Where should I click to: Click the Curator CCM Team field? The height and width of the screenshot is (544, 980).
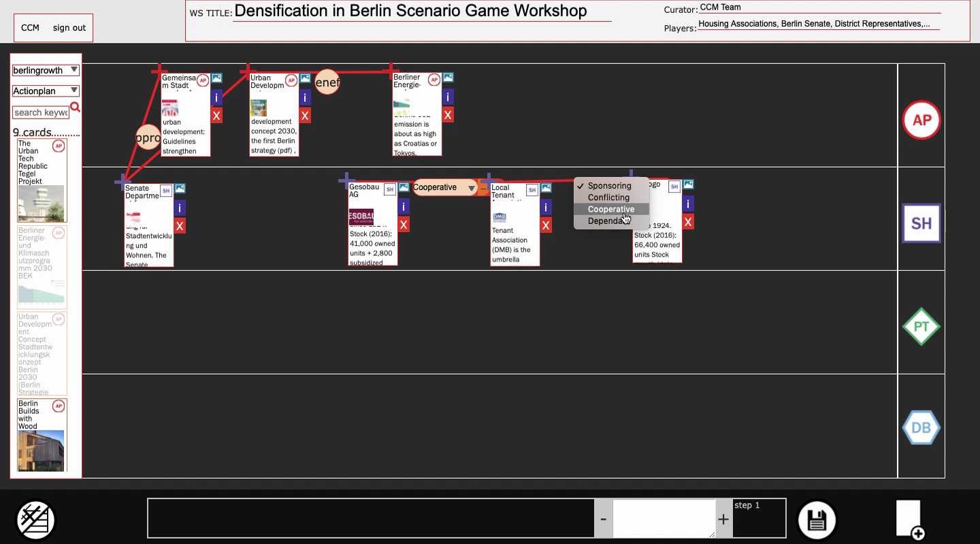[x=819, y=7]
